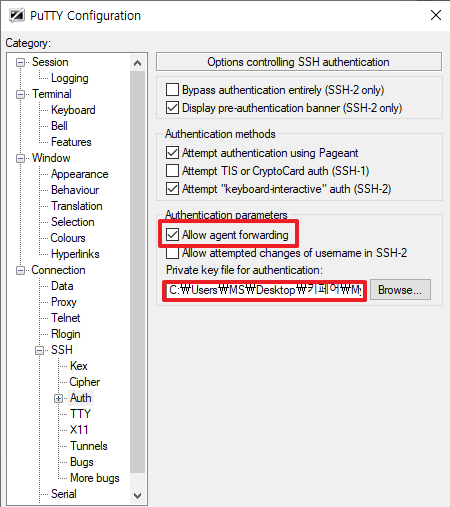Open the Browse file dialog
Viewport: 450px width, 507px height.
400,290
